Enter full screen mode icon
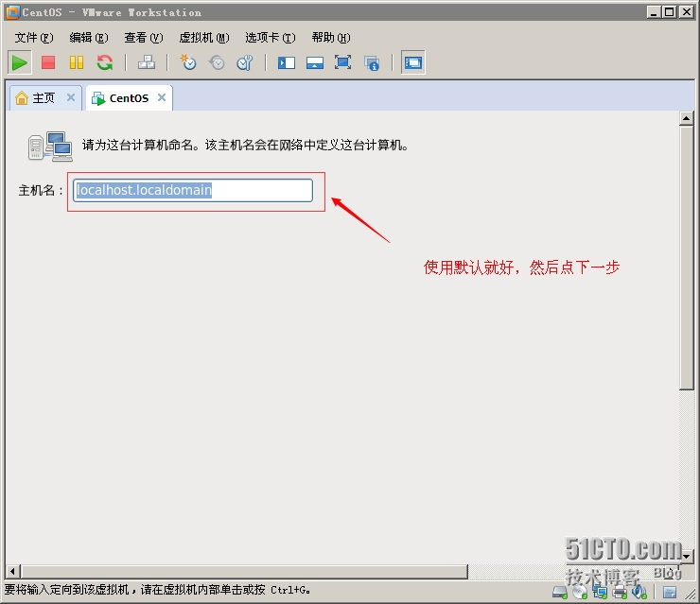Viewport: 700px width, 604px height. coord(342,62)
